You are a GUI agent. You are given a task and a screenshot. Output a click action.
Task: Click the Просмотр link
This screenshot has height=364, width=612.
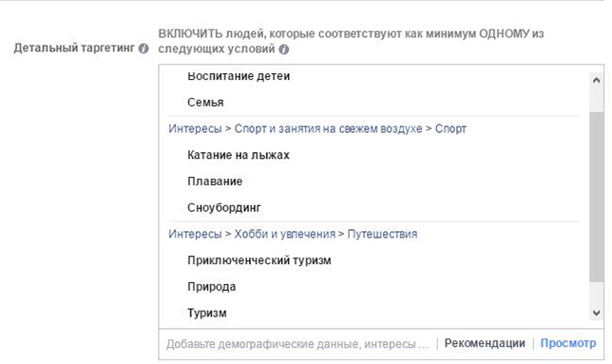click(568, 343)
